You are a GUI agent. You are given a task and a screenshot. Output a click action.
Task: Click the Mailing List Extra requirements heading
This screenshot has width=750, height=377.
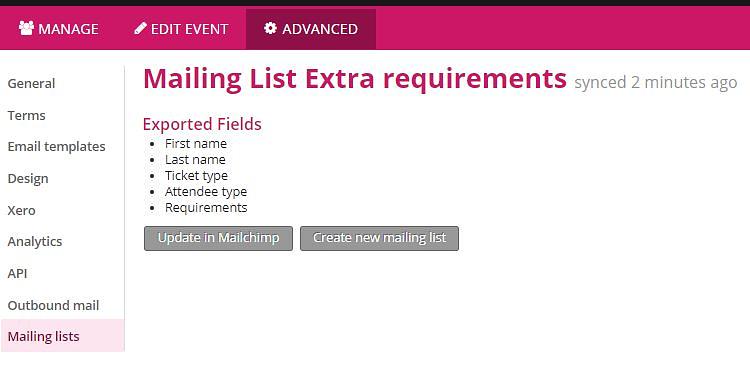(355, 79)
